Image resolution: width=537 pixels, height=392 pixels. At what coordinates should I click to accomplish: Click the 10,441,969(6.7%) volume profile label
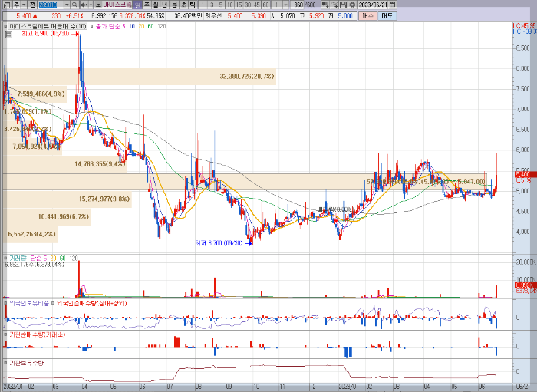[64, 216]
